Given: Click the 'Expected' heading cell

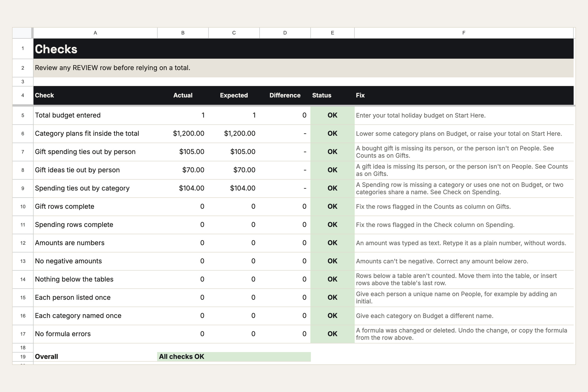Looking at the screenshot, I should pyautogui.click(x=234, y=95).
